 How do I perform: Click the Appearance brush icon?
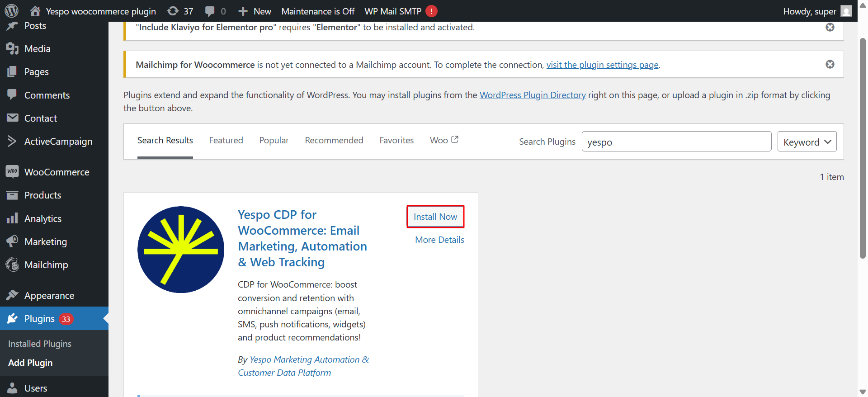(12, 295)
